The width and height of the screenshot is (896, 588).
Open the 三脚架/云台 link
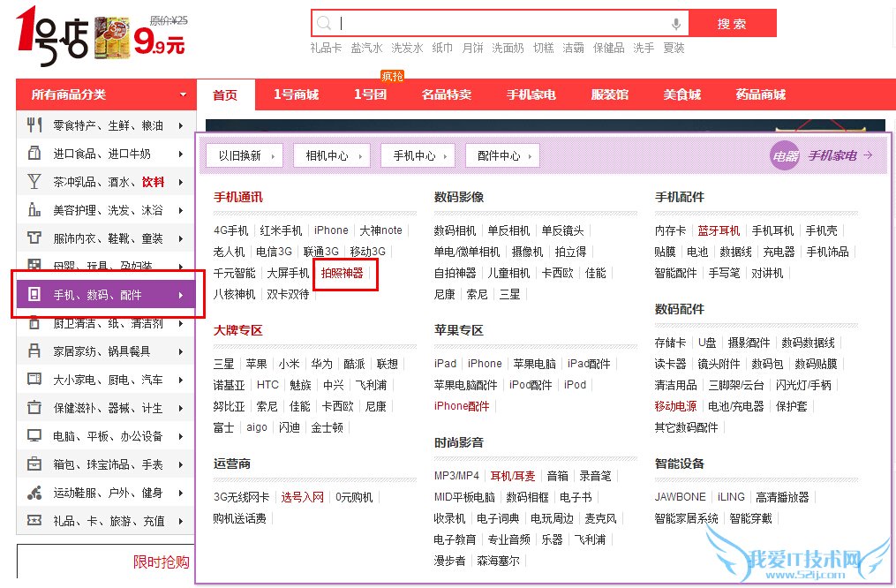pyautogui.click(x=736, y=385)
